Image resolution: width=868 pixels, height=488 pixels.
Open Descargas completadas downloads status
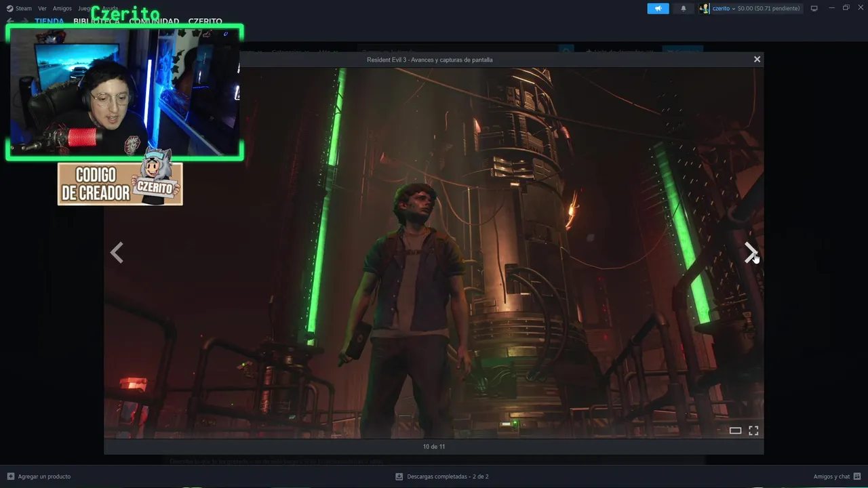[x=442, y=476]
